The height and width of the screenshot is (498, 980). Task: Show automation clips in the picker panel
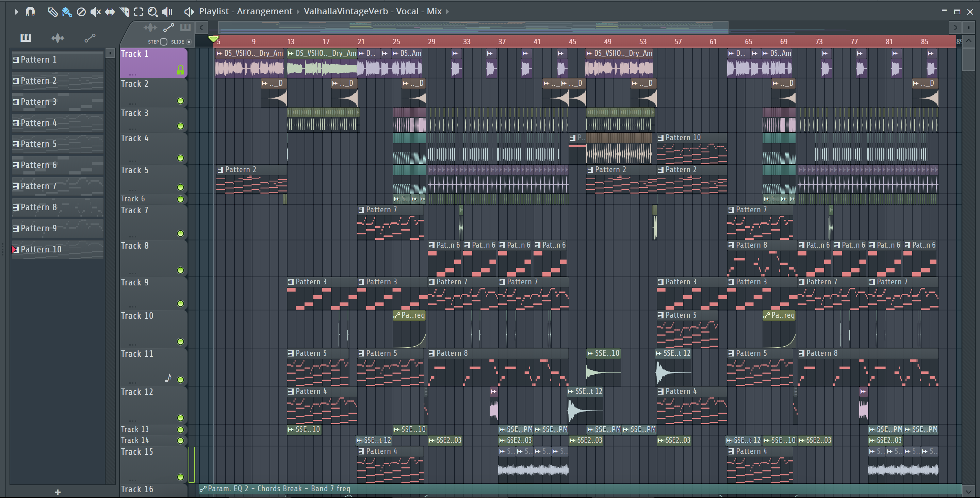coord(90,38)
